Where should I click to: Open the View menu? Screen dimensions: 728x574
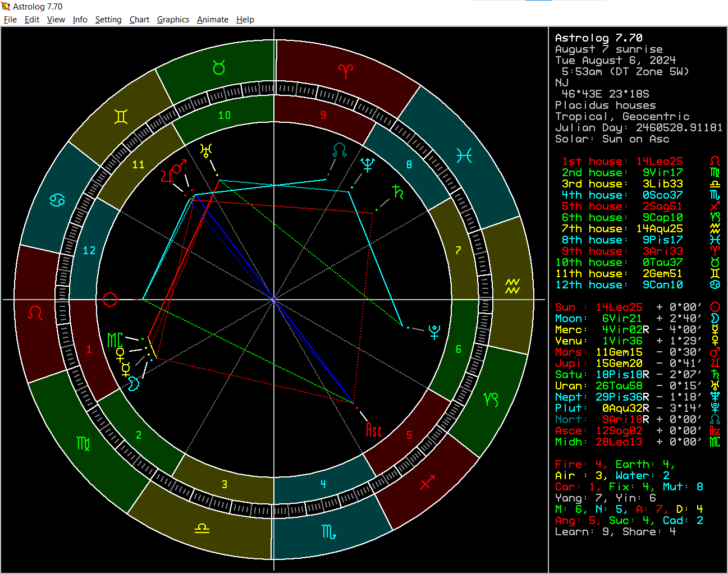[56, 20]
